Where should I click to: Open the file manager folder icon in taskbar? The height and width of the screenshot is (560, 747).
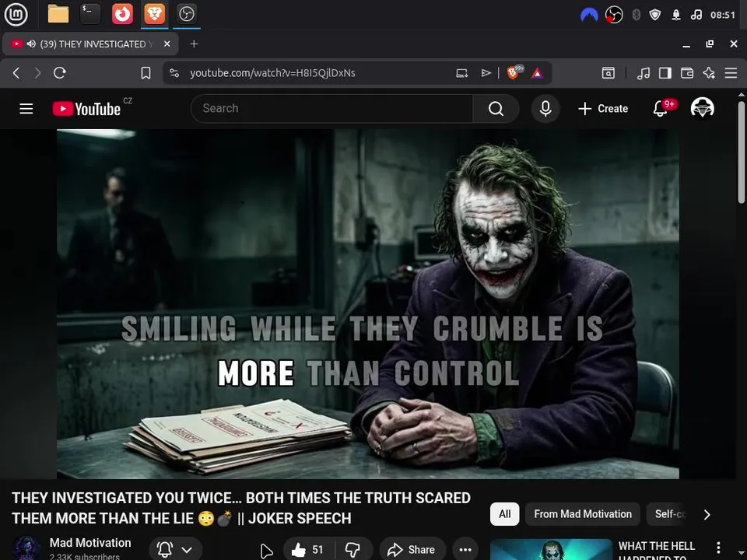tap(58, 14)
